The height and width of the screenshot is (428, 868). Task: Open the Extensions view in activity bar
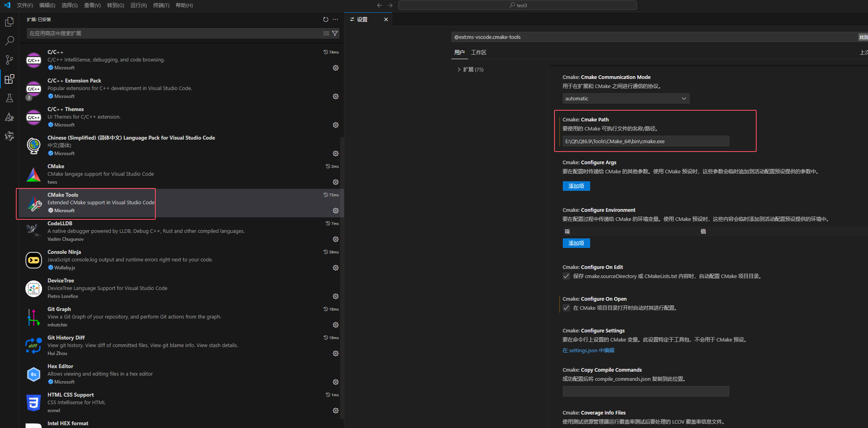10,79
